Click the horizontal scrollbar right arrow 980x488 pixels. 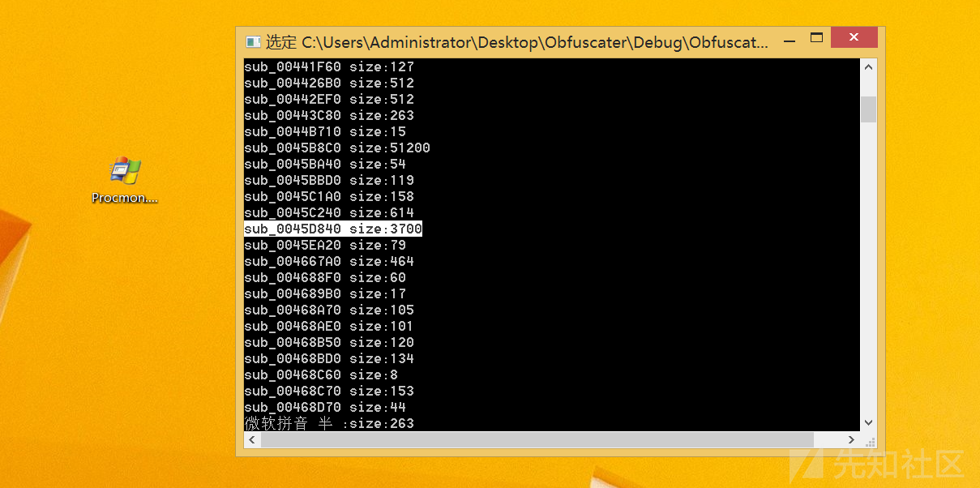point(851,439)
